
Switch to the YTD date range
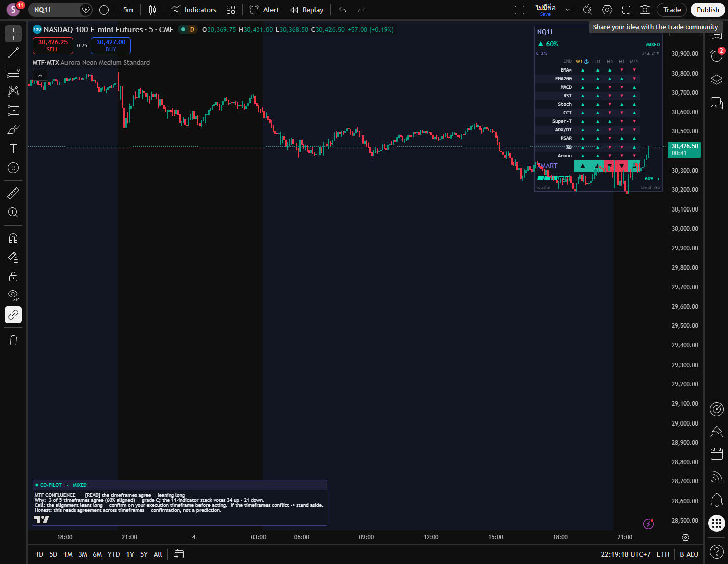coord(114,554)
